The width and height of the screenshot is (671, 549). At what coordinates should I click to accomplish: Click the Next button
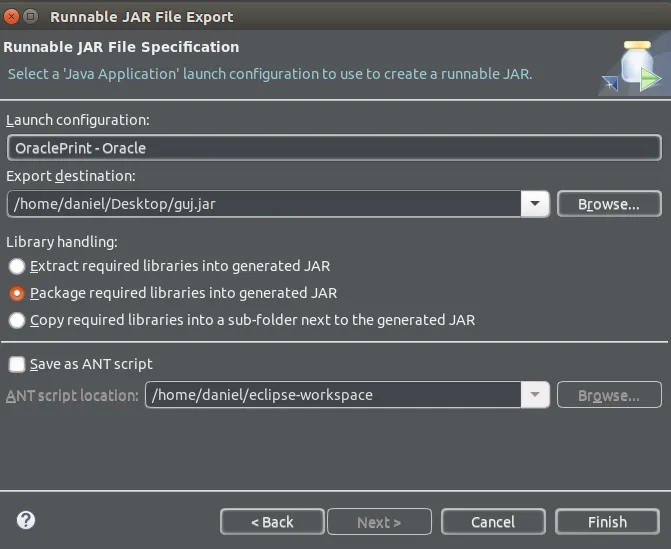(x=380, y=522)
